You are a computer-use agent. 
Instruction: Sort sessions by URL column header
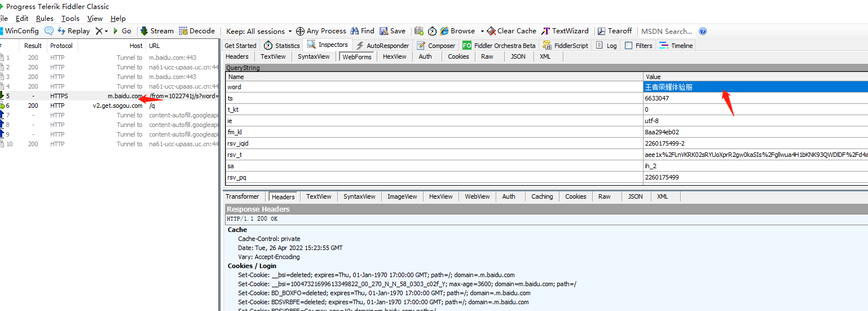pos(182,46)
